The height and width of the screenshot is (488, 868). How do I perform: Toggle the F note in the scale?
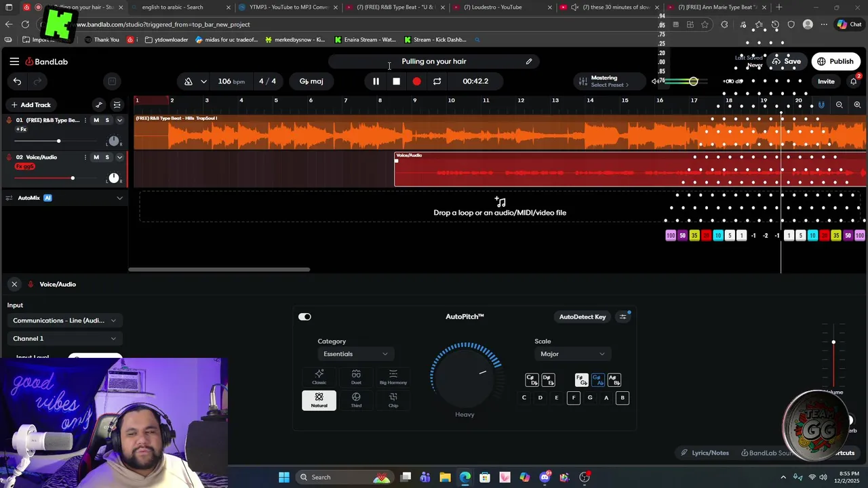point(573,398)
